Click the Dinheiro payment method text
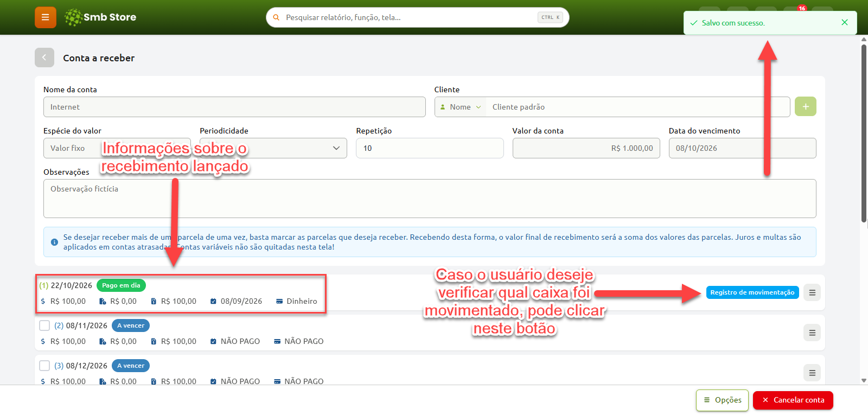Image resolution: width=868 pixels, height=415 pixels. coord(302,301)
